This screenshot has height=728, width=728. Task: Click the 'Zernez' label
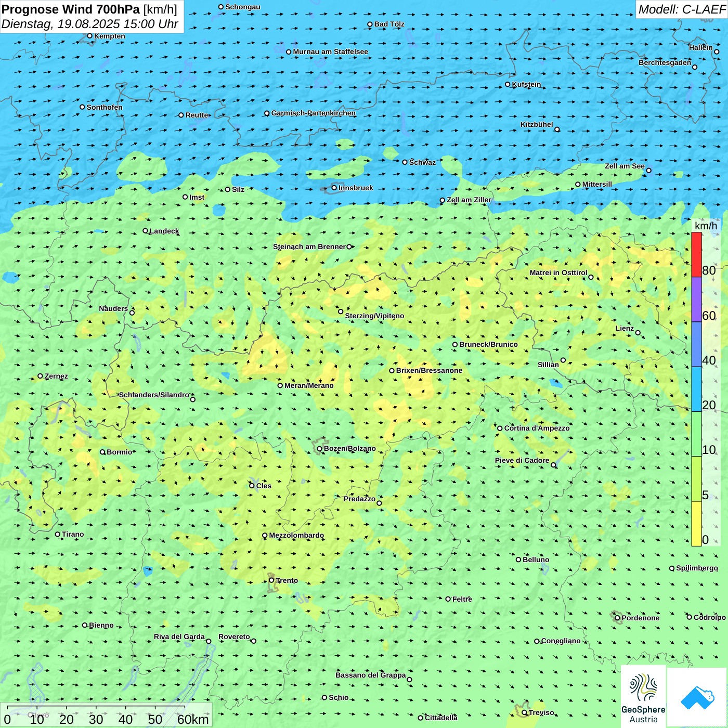56,376
